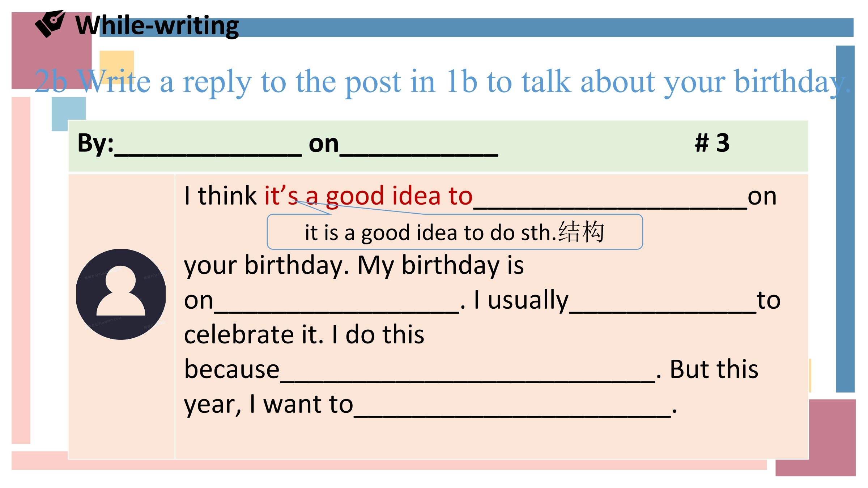Select the While-writing heading text
The height and width of the screenshot is (488, 868).
(157, 26)
